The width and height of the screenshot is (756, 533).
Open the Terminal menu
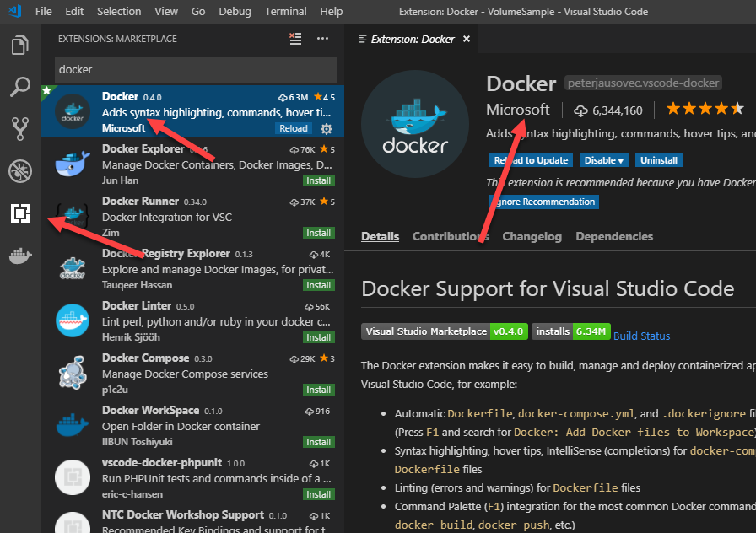[285, 12]
